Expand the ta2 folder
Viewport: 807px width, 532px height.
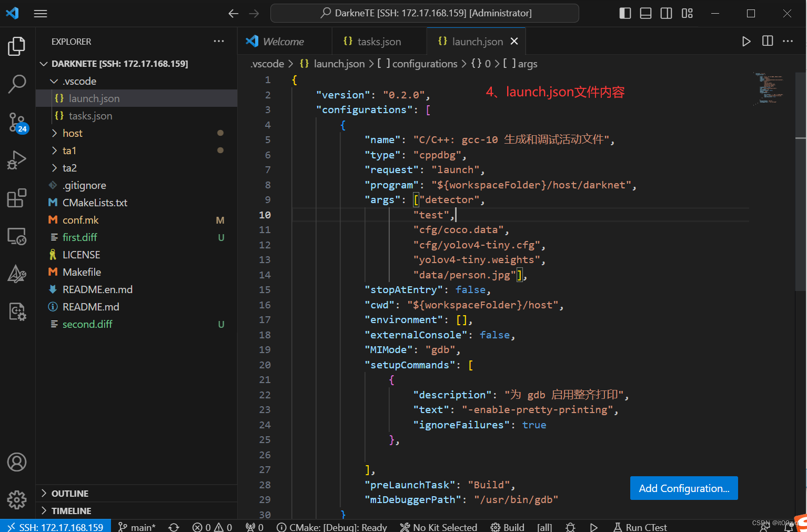136,168
